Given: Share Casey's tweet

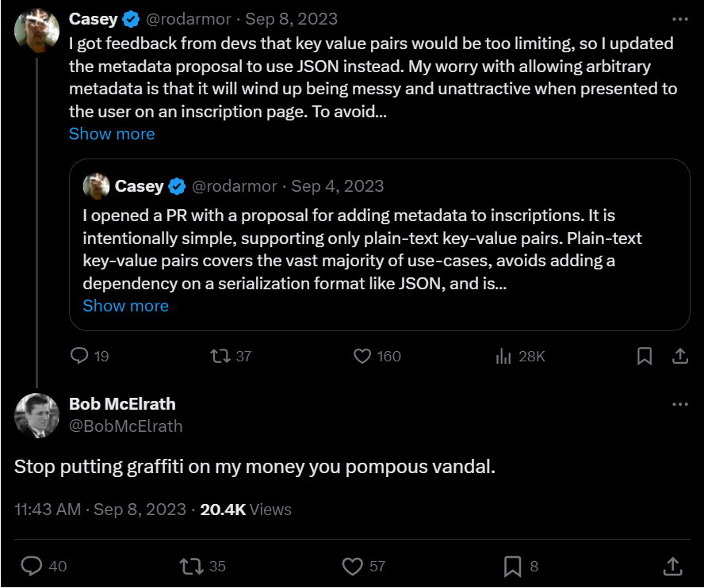Looking at the screenshot, I should coord(680,357).
